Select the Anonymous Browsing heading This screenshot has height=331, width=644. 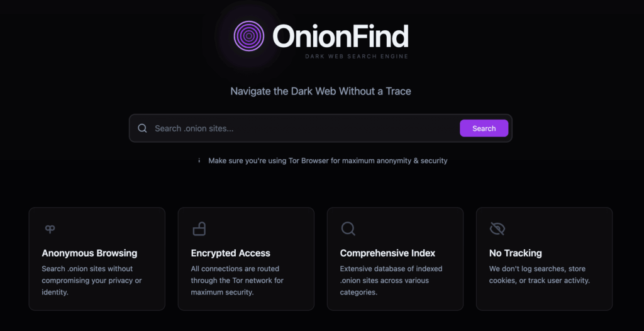pos(89,253)
